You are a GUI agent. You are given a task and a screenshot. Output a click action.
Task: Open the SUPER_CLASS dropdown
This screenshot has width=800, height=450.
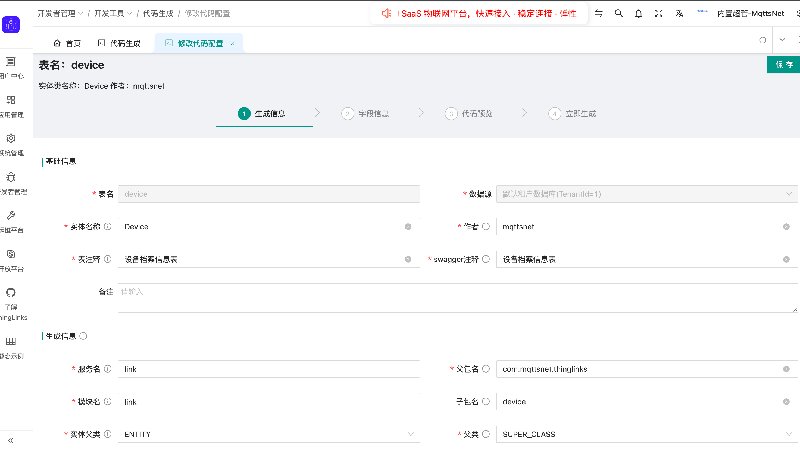click(646, 434)
